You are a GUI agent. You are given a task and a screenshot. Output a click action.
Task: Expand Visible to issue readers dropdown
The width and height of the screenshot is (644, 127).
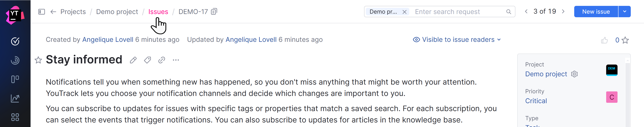point(457,40)
